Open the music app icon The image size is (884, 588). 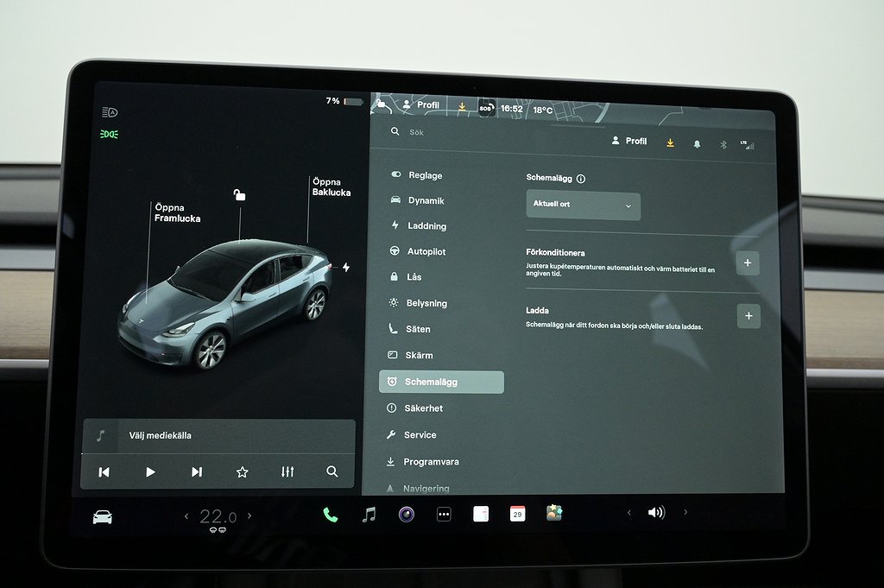pos(369,515)
